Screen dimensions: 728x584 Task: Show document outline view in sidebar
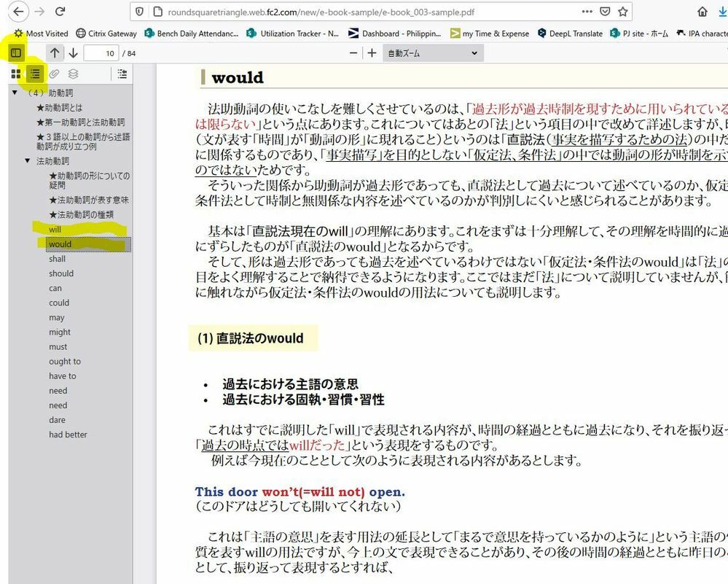34,74
